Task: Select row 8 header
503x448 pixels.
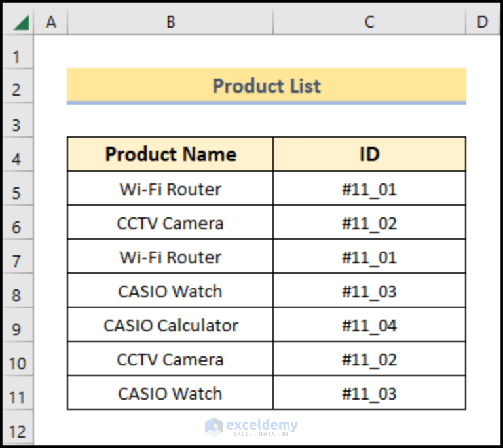Action: (18, 291)
